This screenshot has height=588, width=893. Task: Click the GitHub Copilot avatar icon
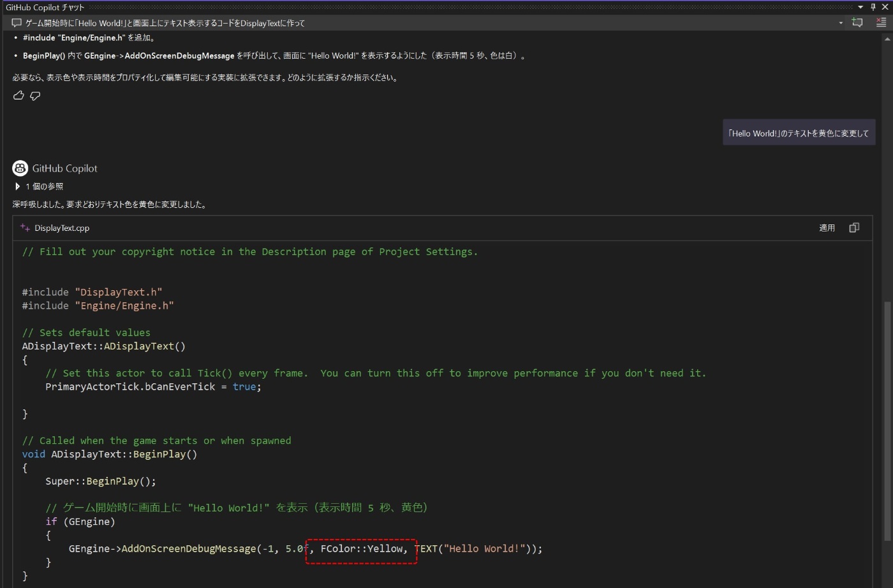point(20,168)
